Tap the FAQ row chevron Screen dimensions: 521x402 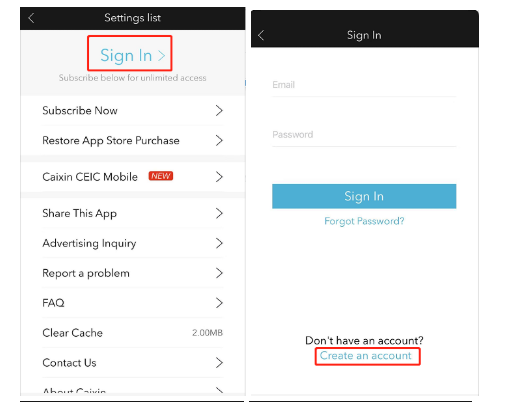(219, 303)
